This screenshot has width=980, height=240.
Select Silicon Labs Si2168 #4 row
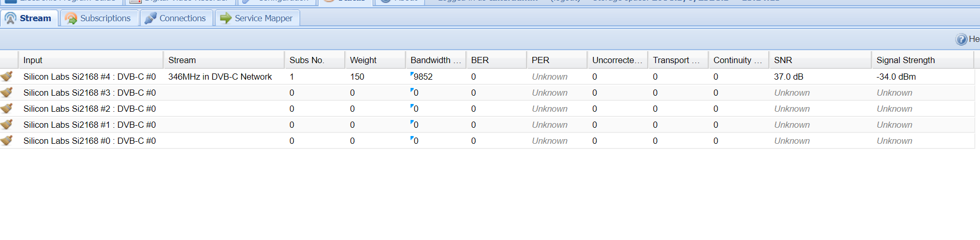coord(487,77)
